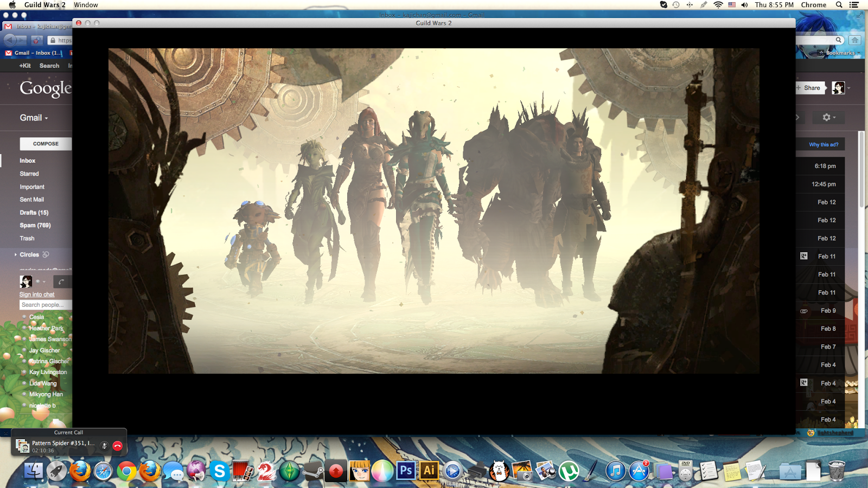Click the Google+ Share button
This screenshot has height=488, width=868.
(x=811, y=88)
